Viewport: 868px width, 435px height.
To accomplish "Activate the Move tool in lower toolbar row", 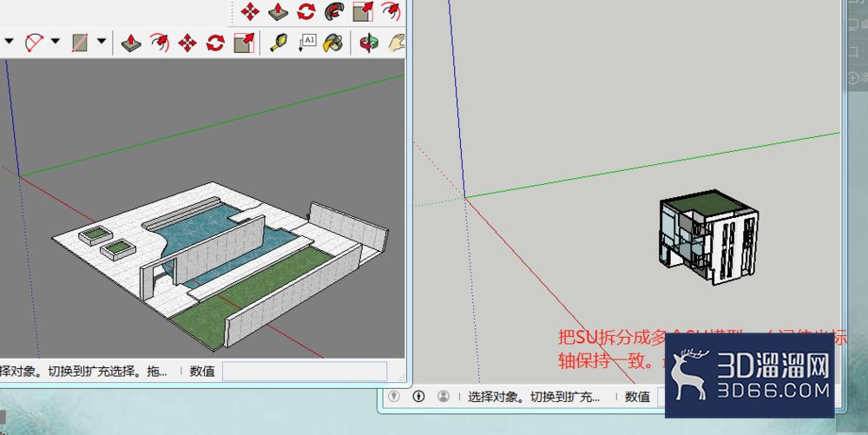I will tap(187, 43).
